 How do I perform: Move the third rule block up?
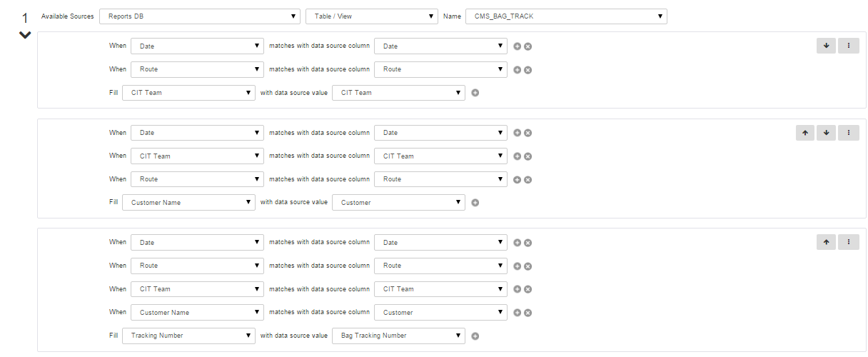826,242
